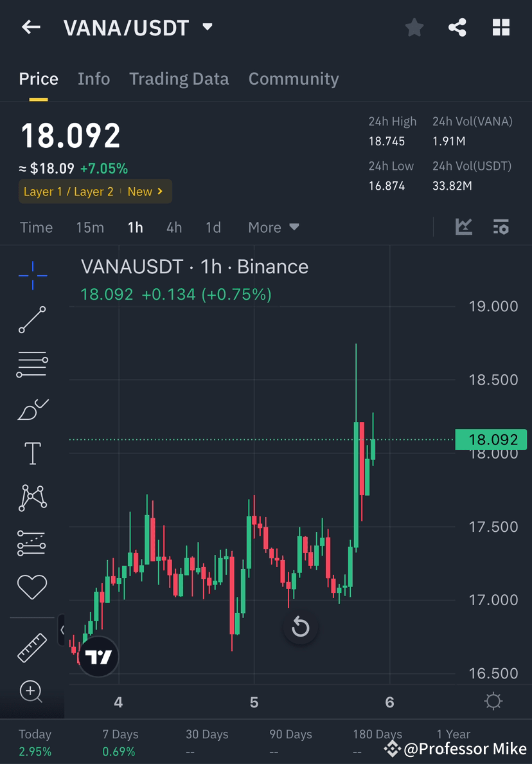The width and height of the screenshot is (532, 764).
Task: Select the 15m interval
Action: tap(90, 228)
